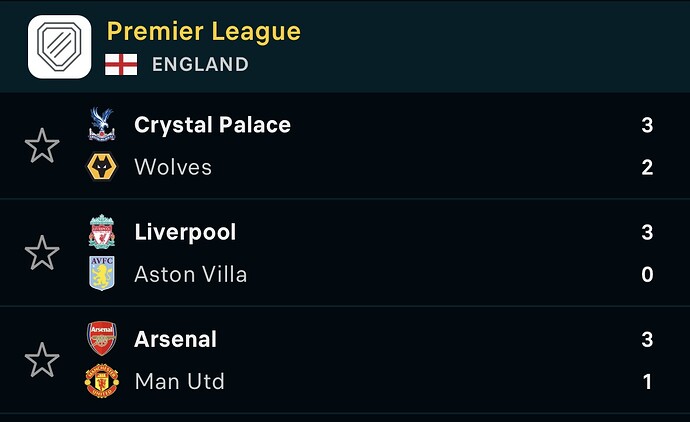Click the Liverpool club crest
Viewport: 690px width, 422px height.
102,231
